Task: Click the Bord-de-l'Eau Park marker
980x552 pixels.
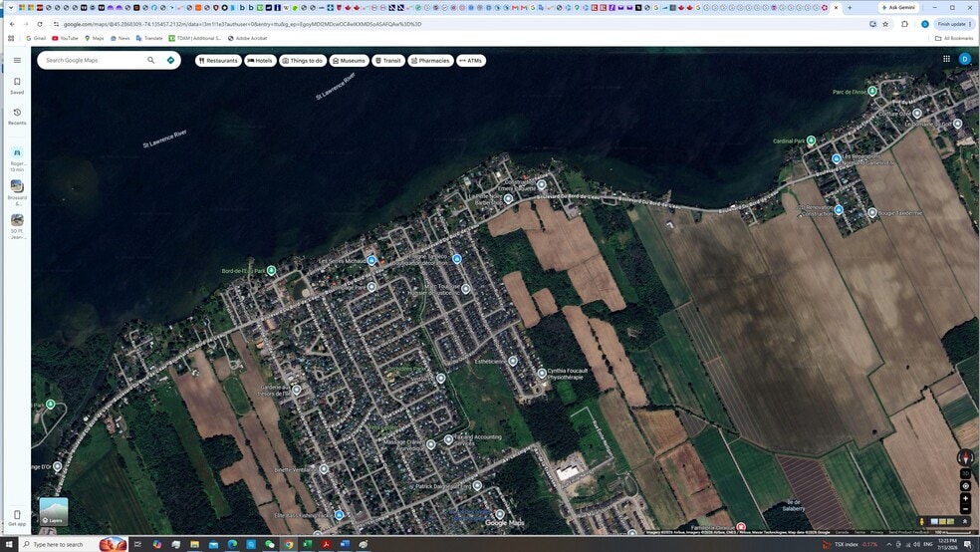Action: pyautogui.click(x=271, y=271)
